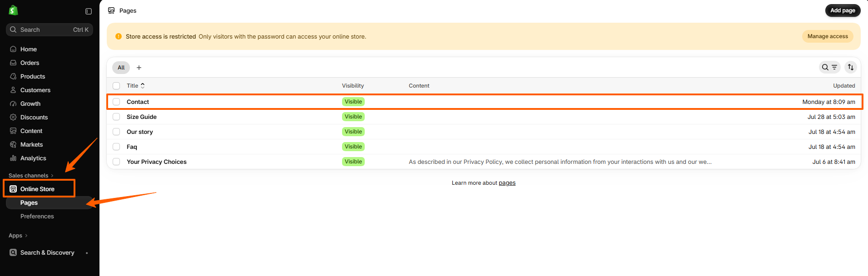
Task: Add a new view with plus icon
Action: 139,68
